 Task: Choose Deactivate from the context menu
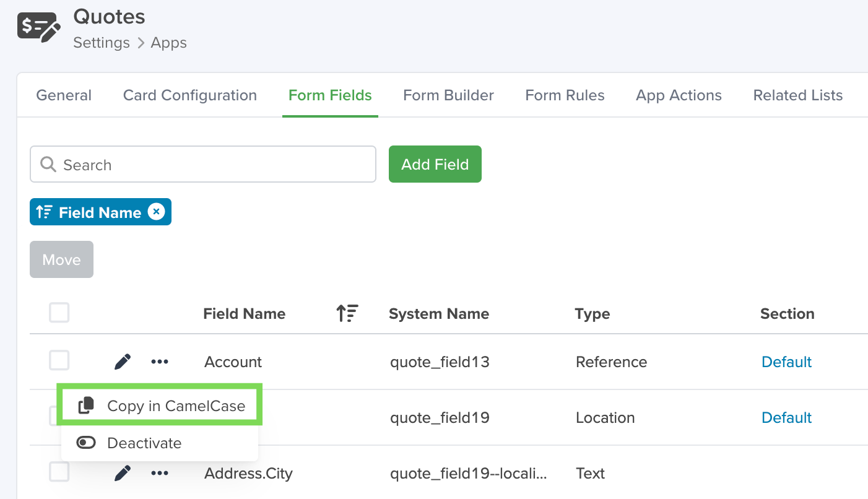tap(160, 443)
